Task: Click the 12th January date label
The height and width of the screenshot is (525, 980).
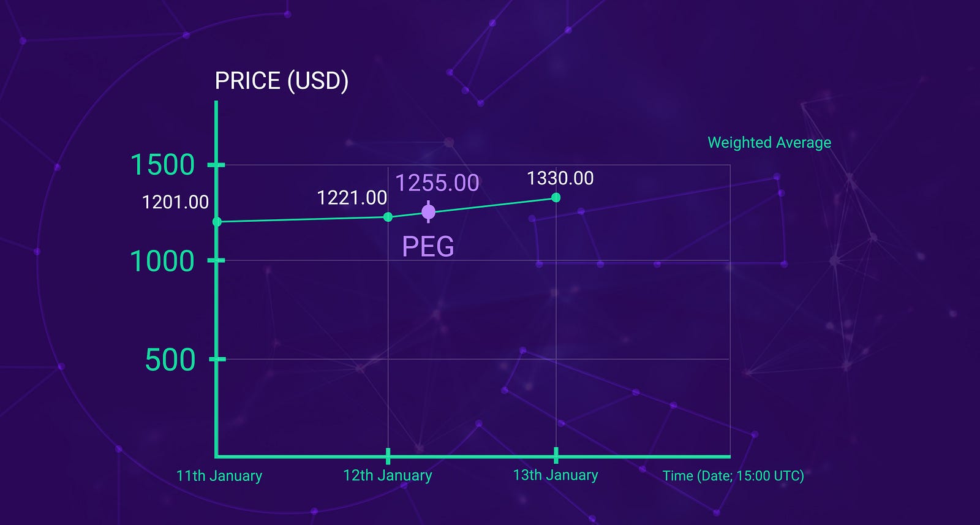Action: pyautogui.click(x=388, y=475)
